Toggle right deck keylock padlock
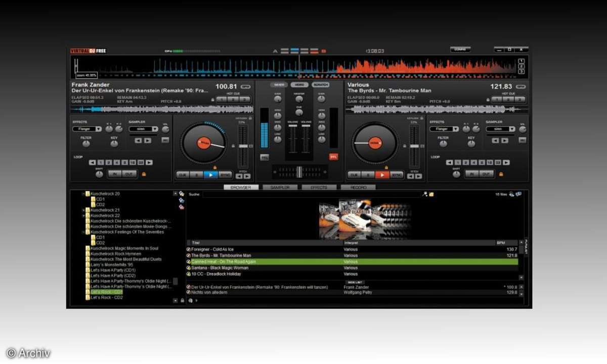607x364 pixels. 423,118
